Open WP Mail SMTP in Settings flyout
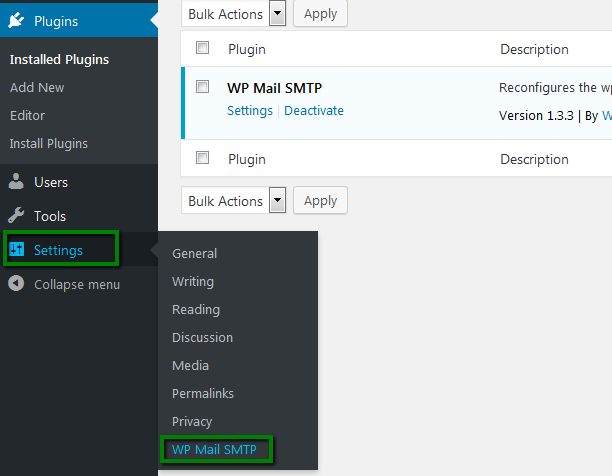Image resolution: width=612 pixels, height=476 pixels. coord(214,449)
